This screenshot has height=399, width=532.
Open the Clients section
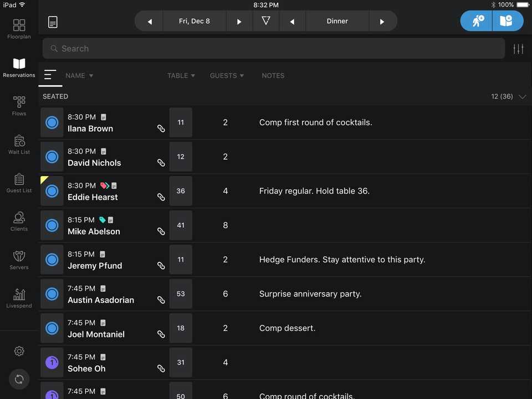point(19,221)
